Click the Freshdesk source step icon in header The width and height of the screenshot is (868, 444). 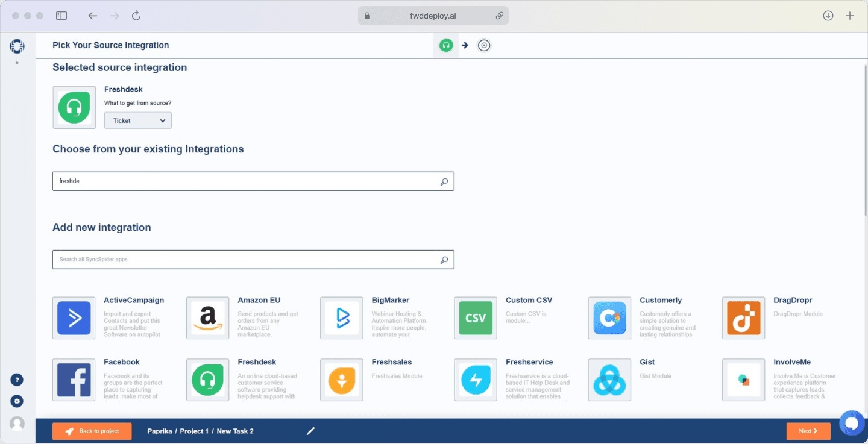446,45
